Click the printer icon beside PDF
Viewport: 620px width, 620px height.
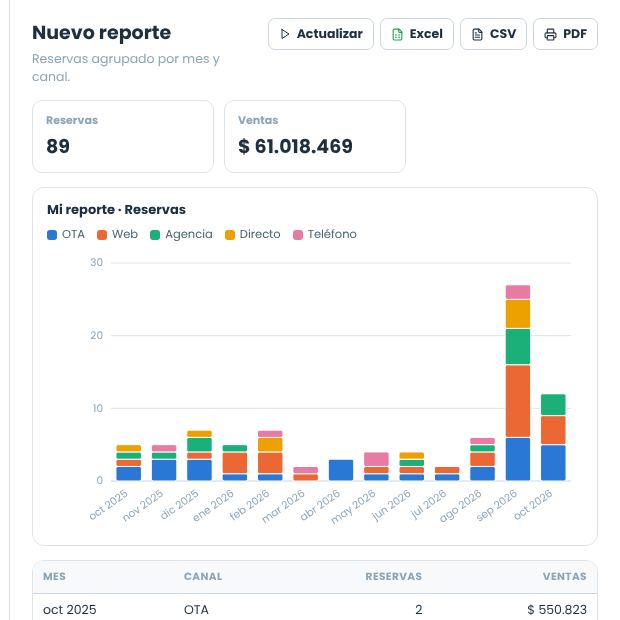coord(550,34)
